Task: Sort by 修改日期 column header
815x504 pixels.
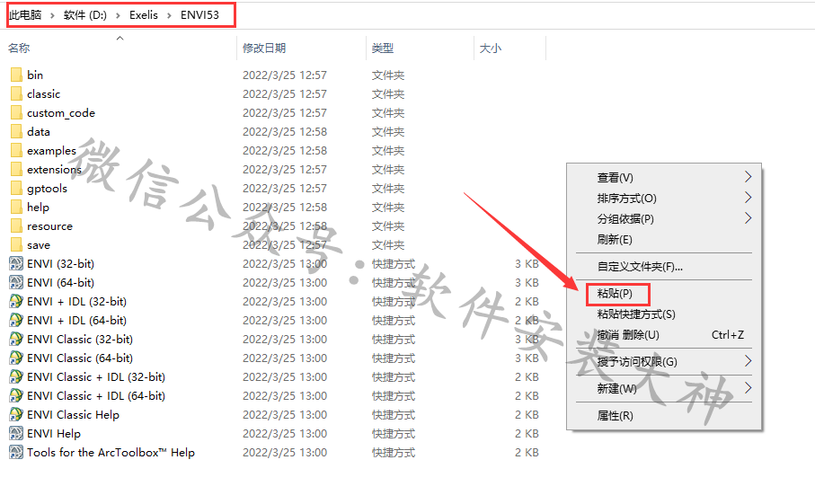Action: point(264,49)
